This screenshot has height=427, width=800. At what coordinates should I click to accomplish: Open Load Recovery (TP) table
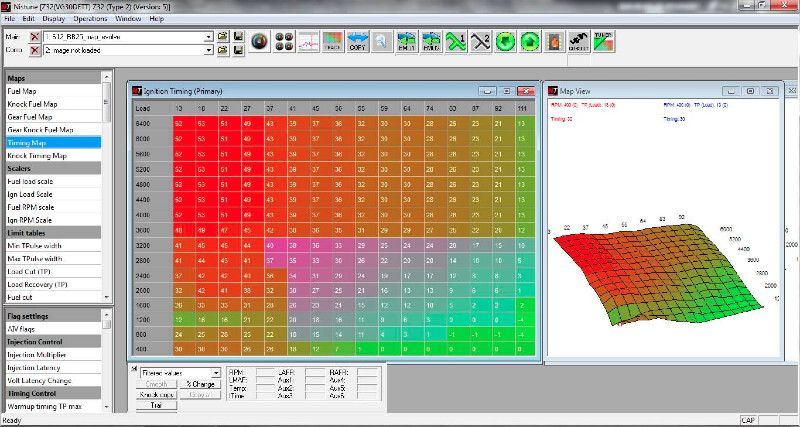click(53, 284)
